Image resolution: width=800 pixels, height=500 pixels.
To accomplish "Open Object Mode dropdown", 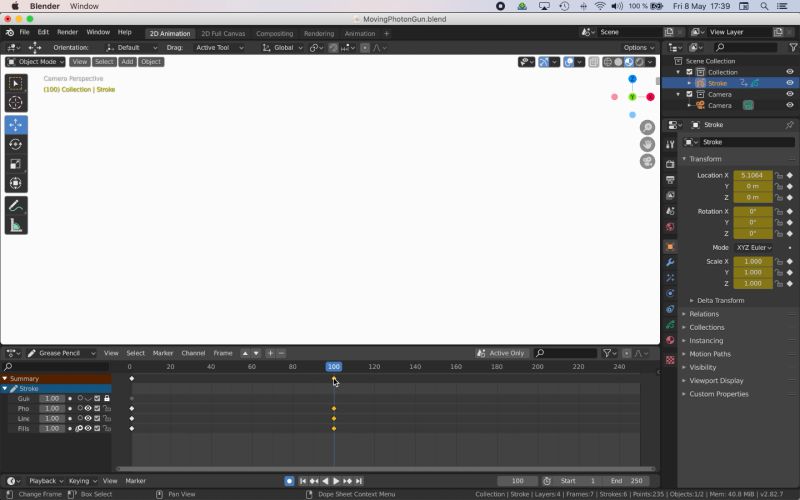I will click(x=35, y=62).
